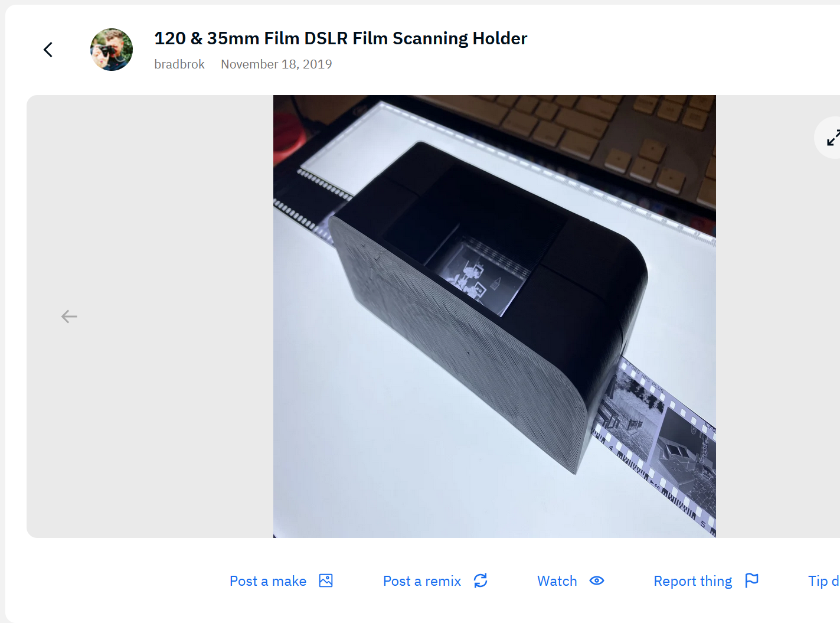This screenshot has width=840, height=623.
Task: Click the 120 & 35mm Film title
Action: [341, 38]
